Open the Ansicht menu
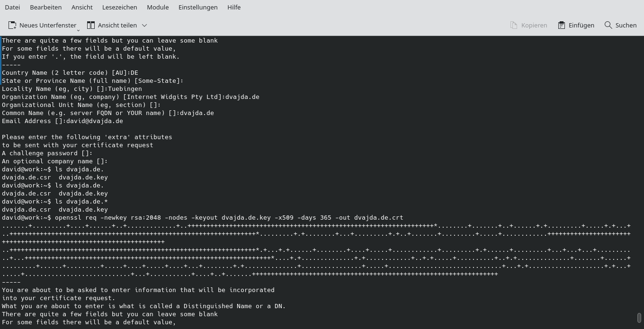644x329 pixels. click(82, 7)
